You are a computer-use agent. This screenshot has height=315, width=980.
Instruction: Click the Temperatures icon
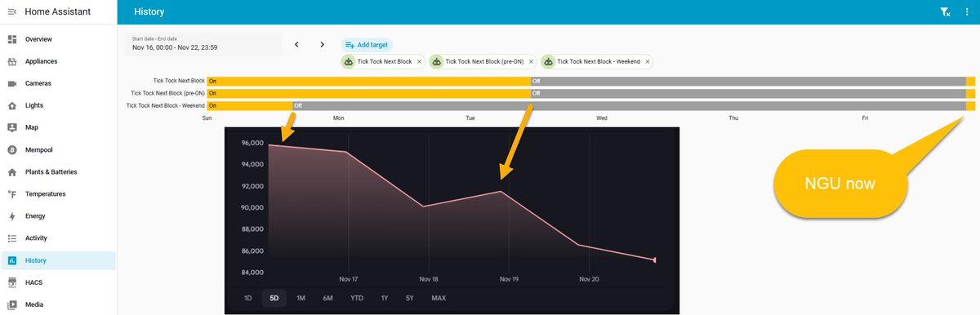(12, 194)
